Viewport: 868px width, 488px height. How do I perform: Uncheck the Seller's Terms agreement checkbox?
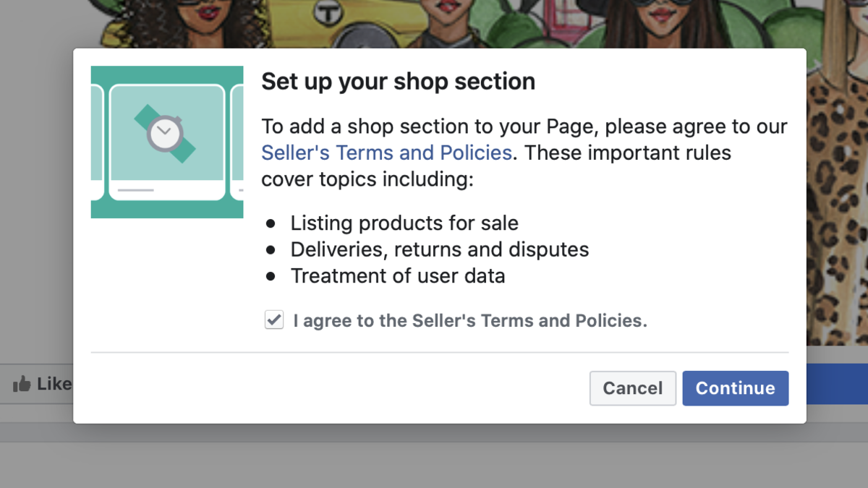pos(273,320)
